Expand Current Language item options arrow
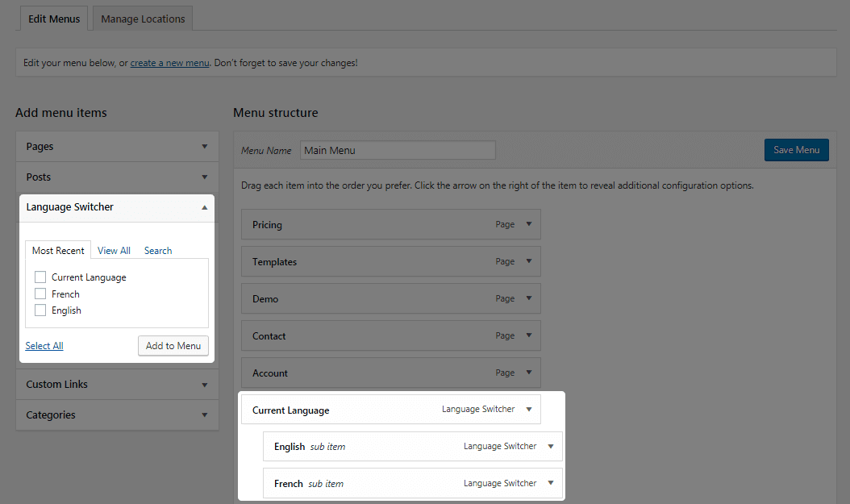The height and width of the screenshot is (504, 850). pos(529,410)
